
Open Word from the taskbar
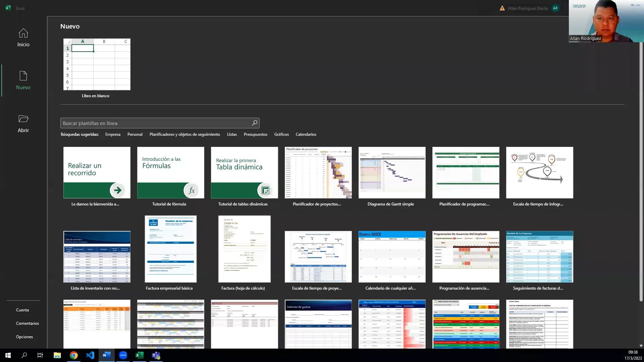[106, 355]
